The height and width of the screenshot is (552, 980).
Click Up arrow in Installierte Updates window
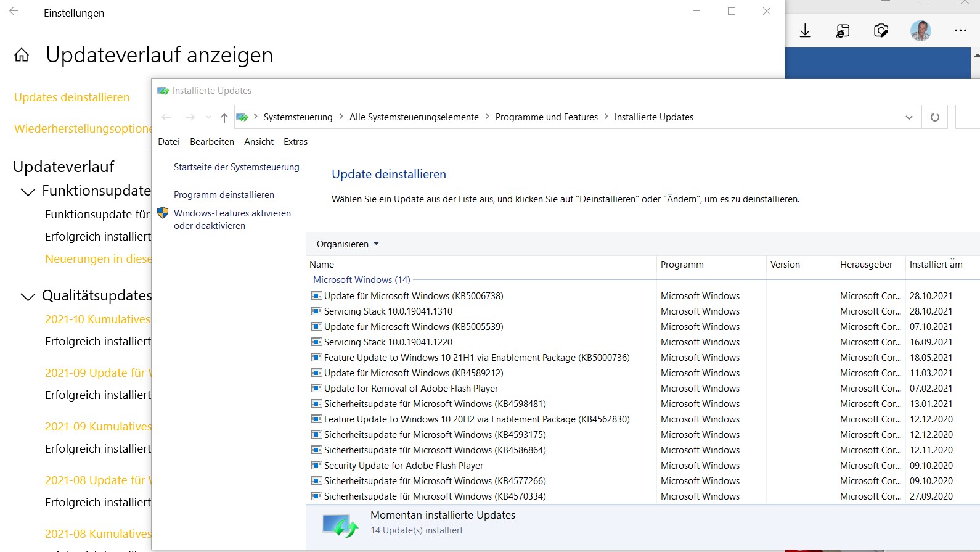coord(224,117)
